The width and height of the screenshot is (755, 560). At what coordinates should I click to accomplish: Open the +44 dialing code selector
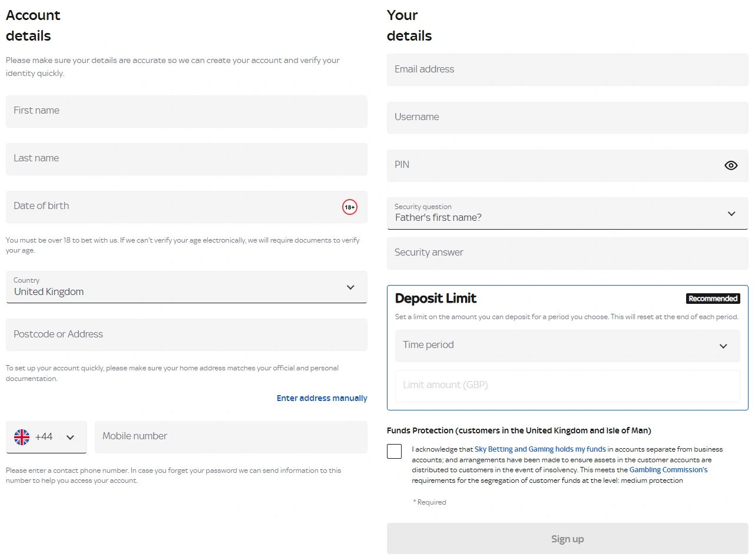coord(47,437)
